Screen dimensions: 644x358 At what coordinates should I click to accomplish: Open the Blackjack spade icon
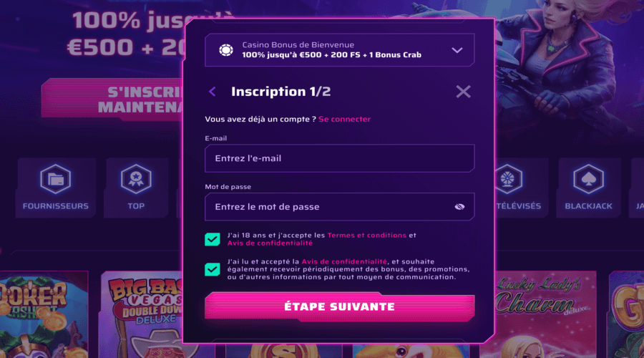coord(588,179)
